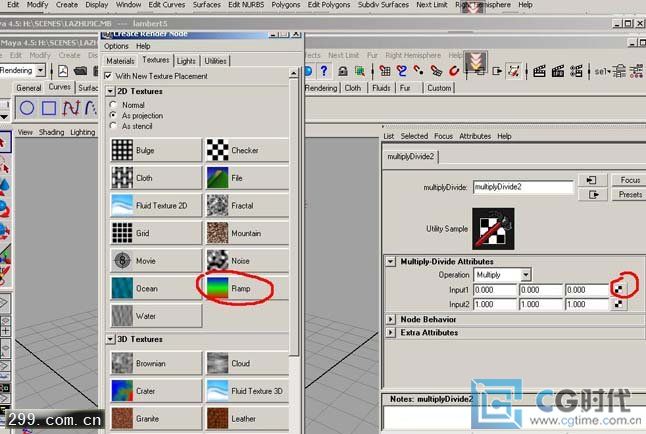Create a Crater 3D texture
This screenshot has width=646, height=434.
156,391
